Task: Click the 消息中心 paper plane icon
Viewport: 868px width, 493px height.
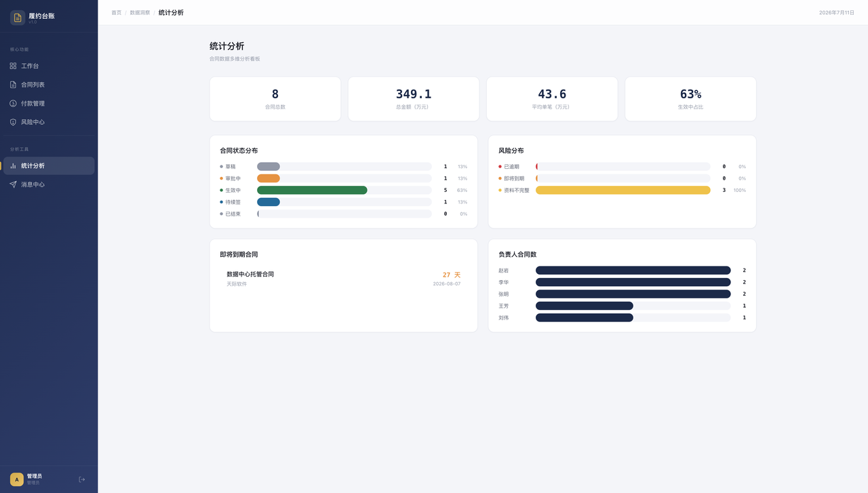Action: pyautogui.click(x=13, y=184)
